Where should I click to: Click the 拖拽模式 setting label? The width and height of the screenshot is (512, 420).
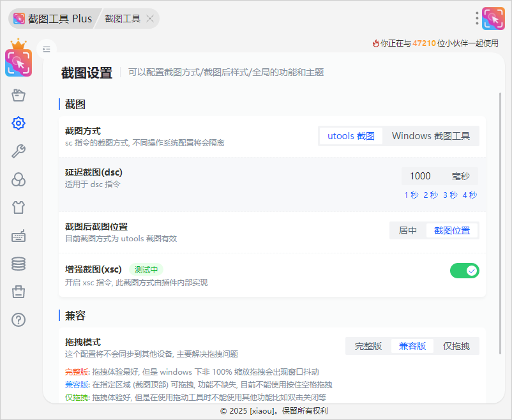tap(83, 342)
